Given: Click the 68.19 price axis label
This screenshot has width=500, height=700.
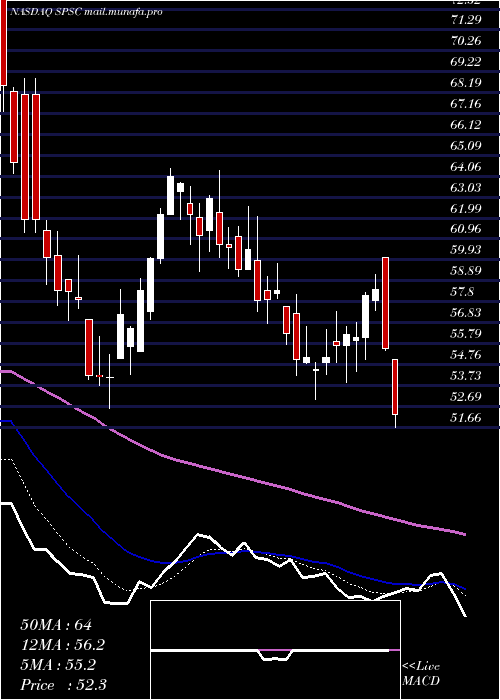Looking at the screenshot, I should 466,82.
